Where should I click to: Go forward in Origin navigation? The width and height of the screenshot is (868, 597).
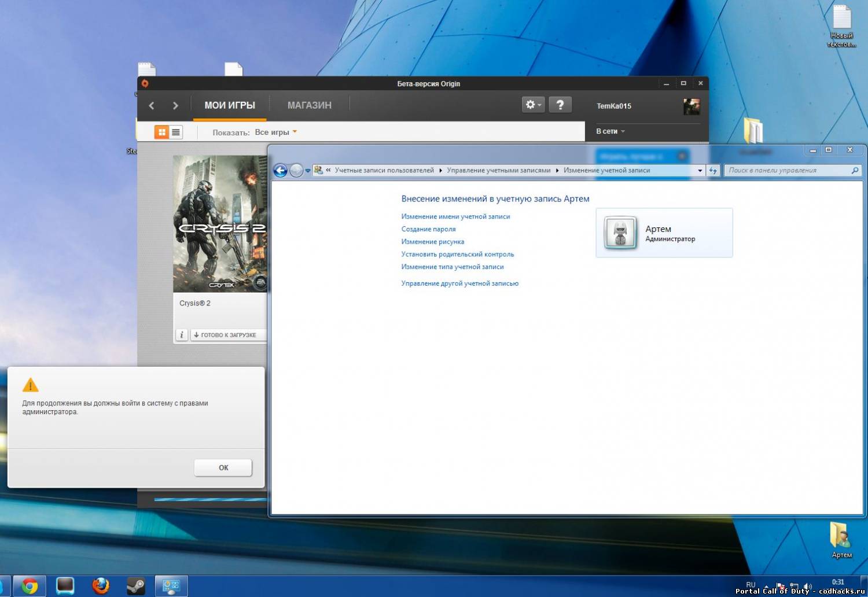click(x=175, y=105)
